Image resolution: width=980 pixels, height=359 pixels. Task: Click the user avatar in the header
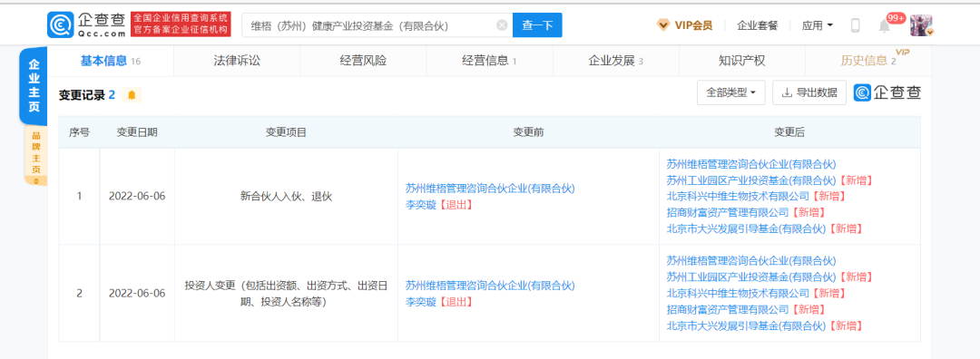click(x=921, y=25)
